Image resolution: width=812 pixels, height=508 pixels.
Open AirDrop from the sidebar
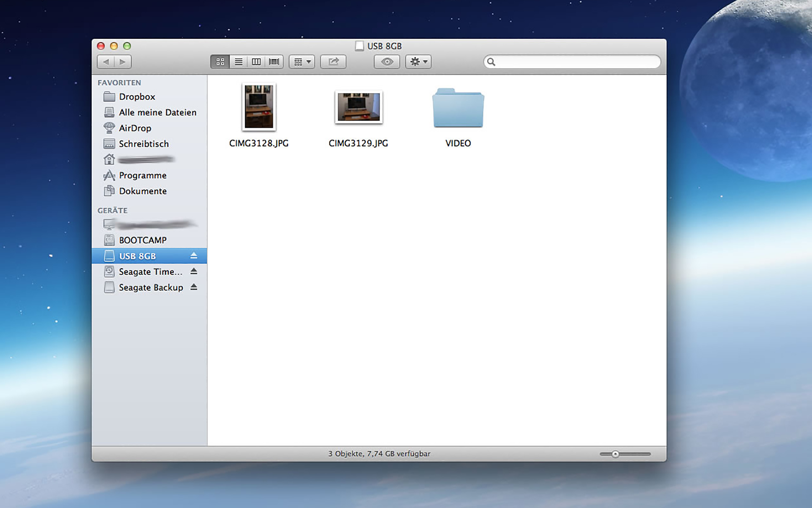150,128
